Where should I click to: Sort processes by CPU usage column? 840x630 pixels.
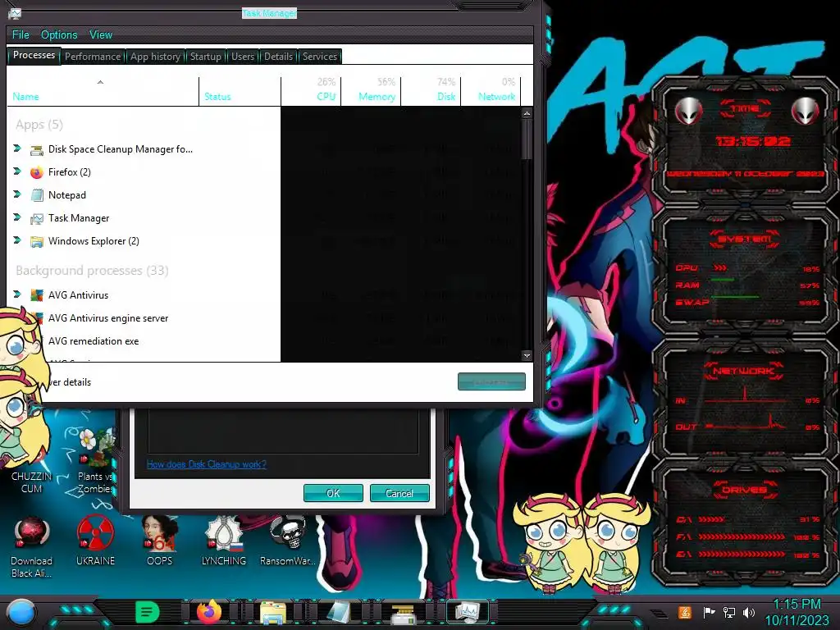pos(311,91)
